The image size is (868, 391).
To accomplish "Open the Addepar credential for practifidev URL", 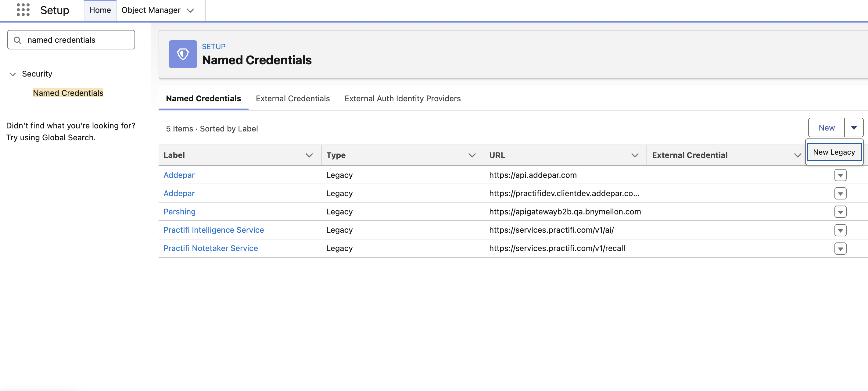I will click(179, 193).
